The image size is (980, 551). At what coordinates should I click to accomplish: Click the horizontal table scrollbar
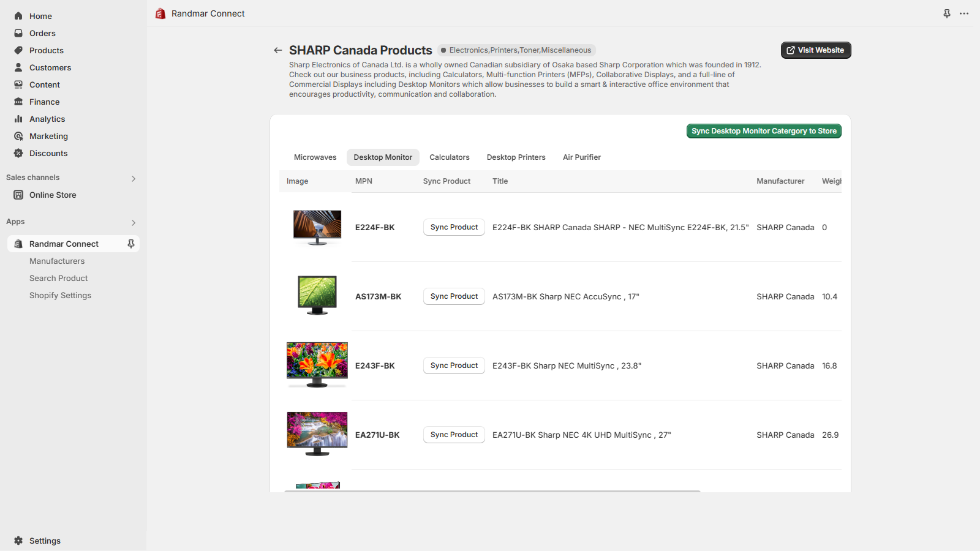pyautogui.click(x=492, y=491)
